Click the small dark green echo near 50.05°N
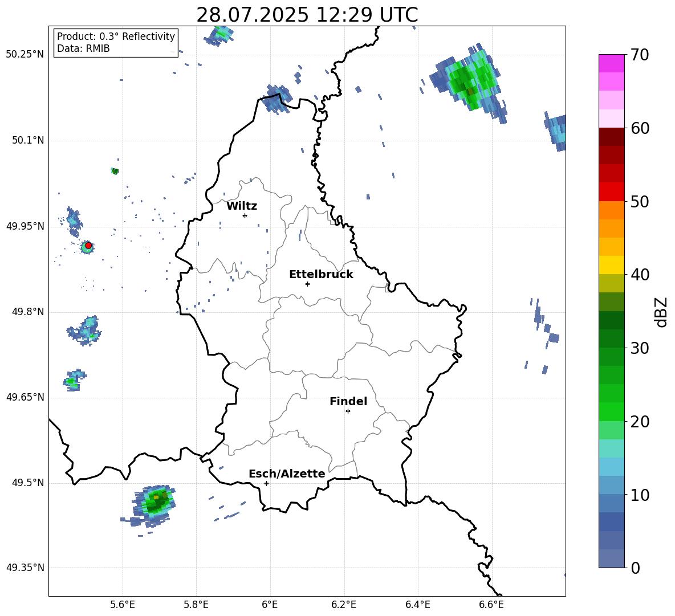Image resolution: width=675 pixels, height=616 pixels. pyautogui.click(x=115, y=171)
